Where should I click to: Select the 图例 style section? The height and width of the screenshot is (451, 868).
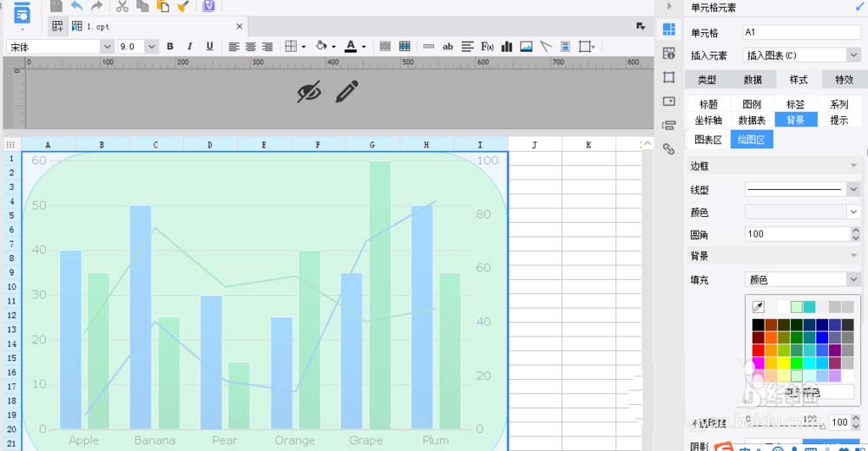pos(752,104)
